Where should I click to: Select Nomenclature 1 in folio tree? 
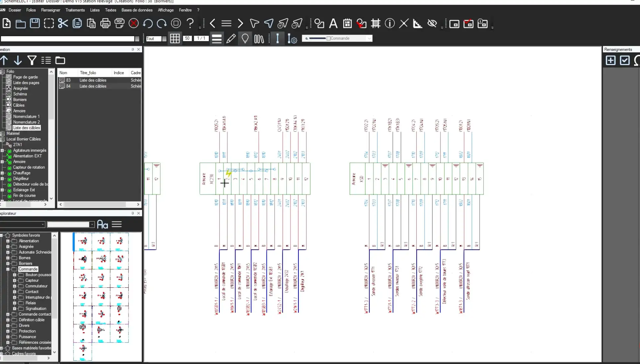26,116
